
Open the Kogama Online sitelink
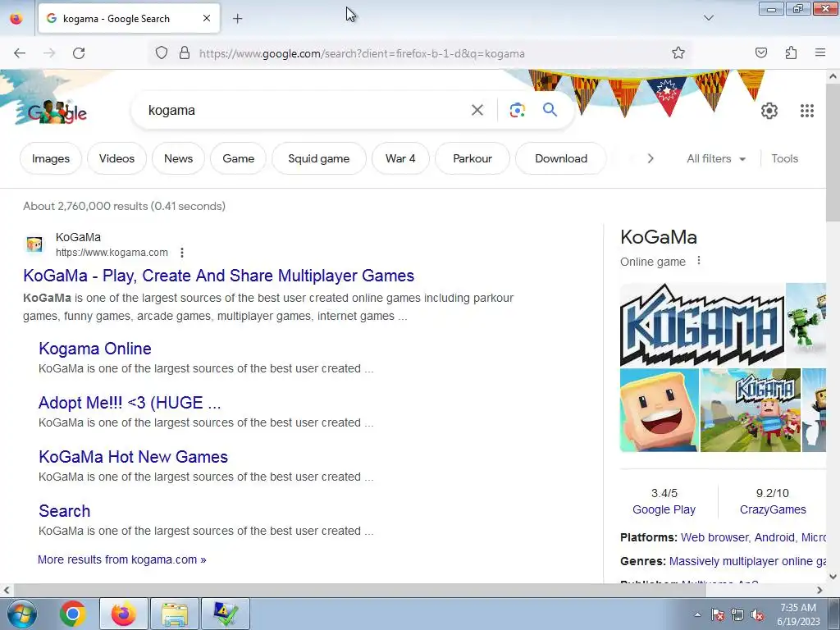pyautogui.click(x=95, y=348)
